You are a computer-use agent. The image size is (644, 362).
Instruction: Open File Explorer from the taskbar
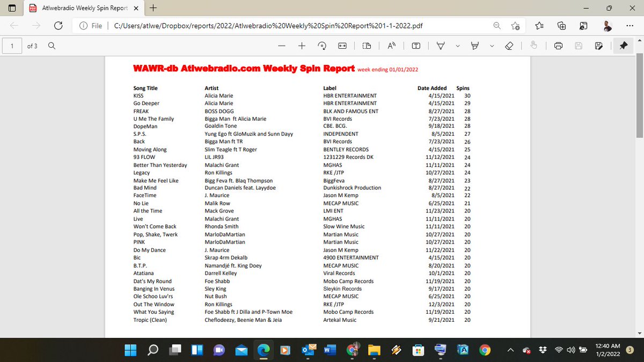374,350
